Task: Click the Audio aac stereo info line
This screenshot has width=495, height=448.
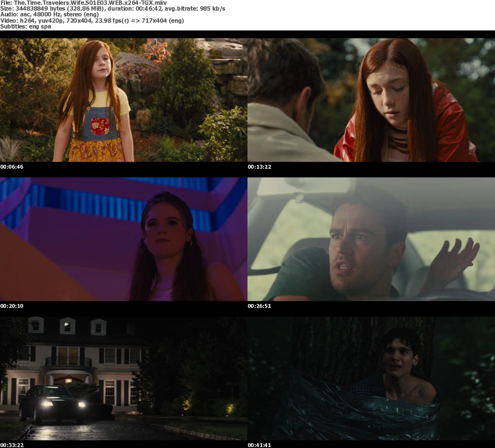Action: pyautogui.click(x=50, y=14)
